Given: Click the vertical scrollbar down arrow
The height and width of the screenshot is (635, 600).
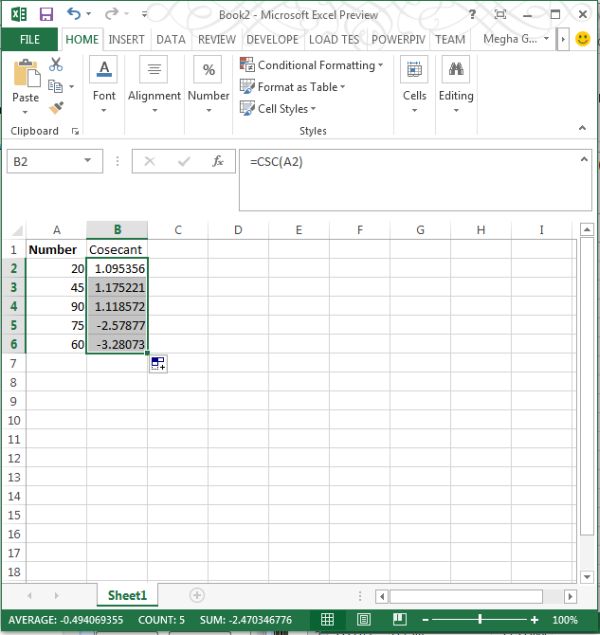Looking at the screenshot, I should pos(587,577).
